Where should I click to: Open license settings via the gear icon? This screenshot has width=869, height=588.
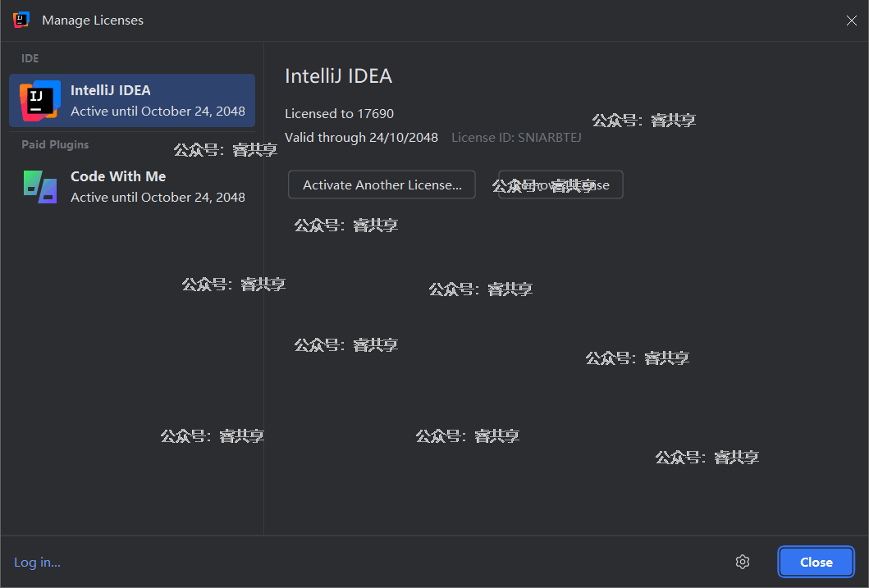(x=743, y=562)
